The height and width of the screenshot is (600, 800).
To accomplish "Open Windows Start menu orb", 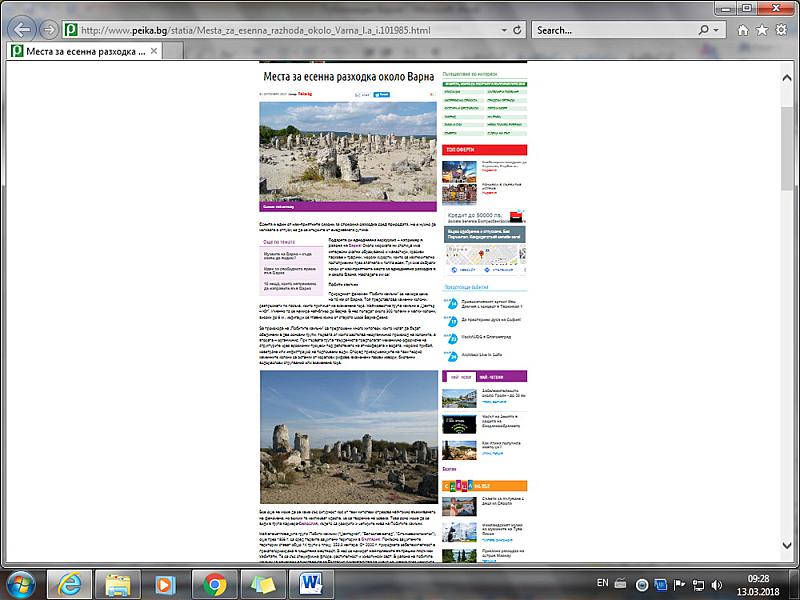I will tap(22, 582).
